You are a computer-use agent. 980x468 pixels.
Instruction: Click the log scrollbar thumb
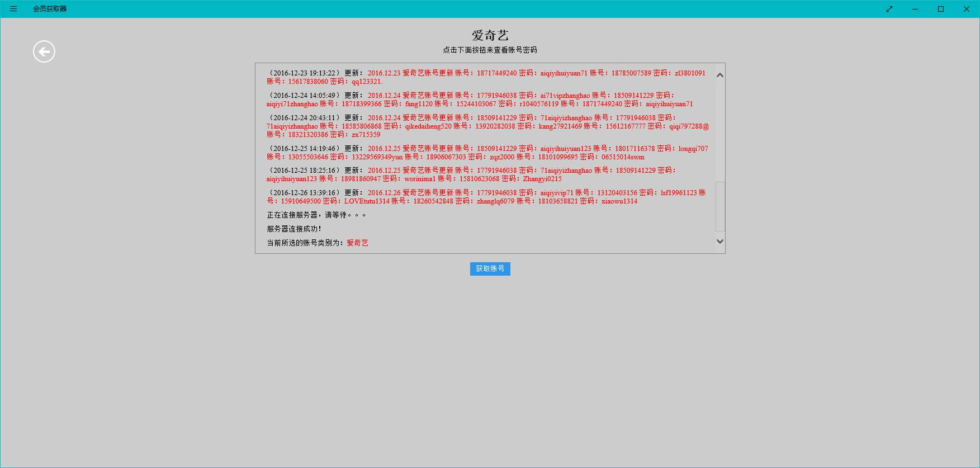pos(720,206)
